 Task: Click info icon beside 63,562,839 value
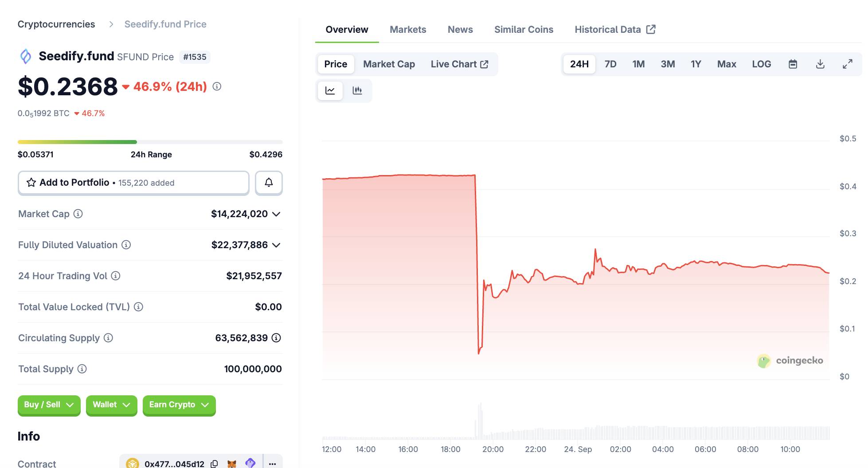coord(276,338)
